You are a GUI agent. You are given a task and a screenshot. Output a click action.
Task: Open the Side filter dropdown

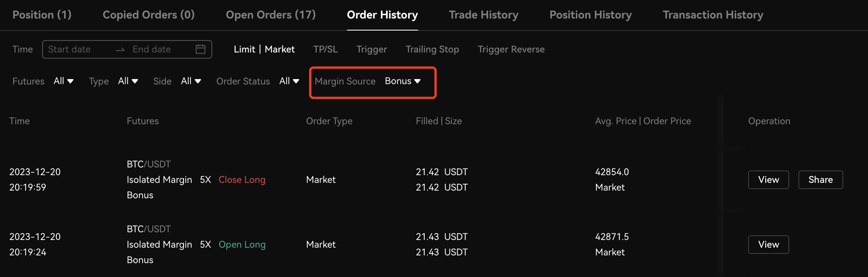coord(191,81)
